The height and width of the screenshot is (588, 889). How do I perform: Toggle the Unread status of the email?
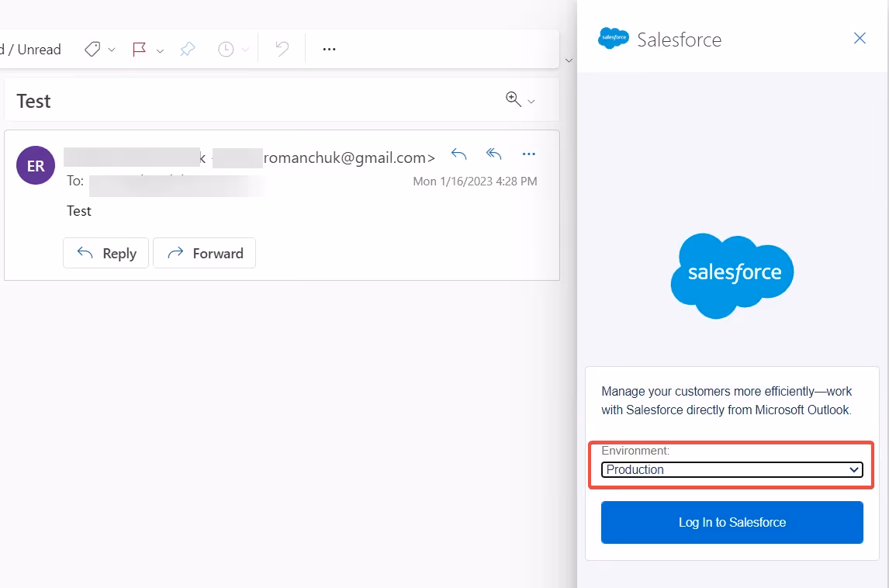click(33, 49)
